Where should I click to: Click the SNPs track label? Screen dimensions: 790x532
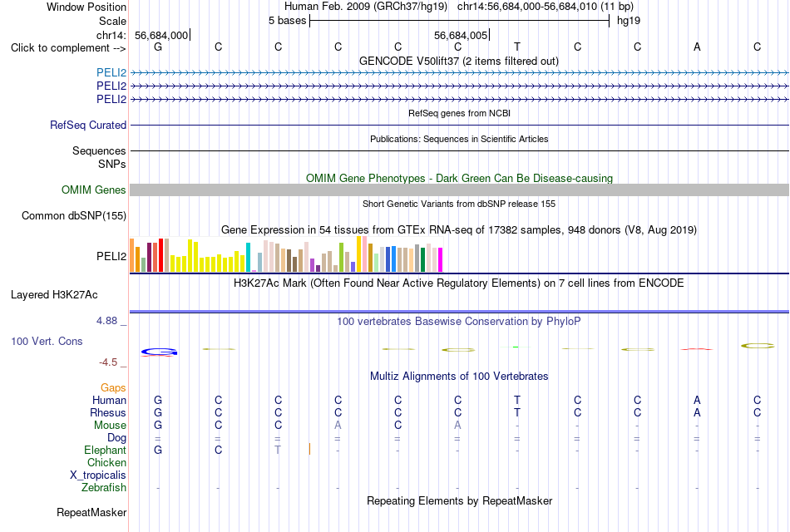(112, 164)
